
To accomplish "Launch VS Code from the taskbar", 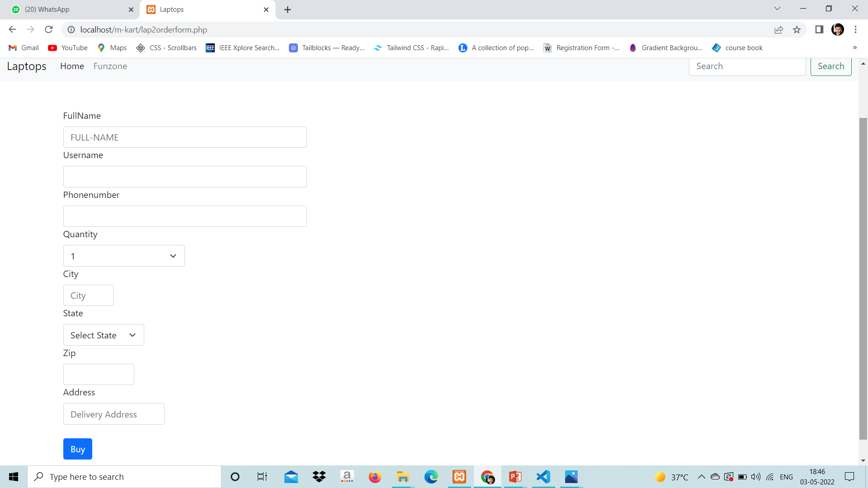I will coord(543,477).
